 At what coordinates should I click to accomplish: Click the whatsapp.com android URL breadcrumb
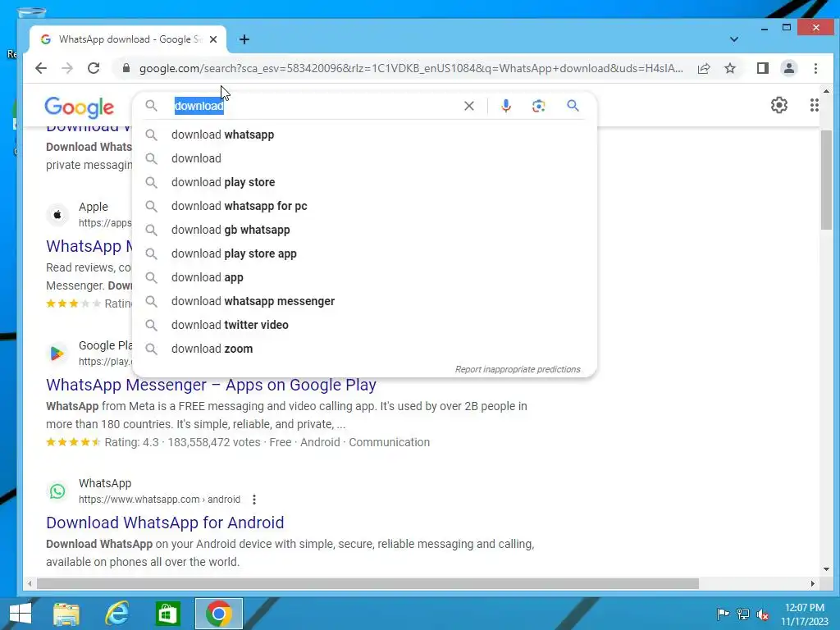(159, 500)
